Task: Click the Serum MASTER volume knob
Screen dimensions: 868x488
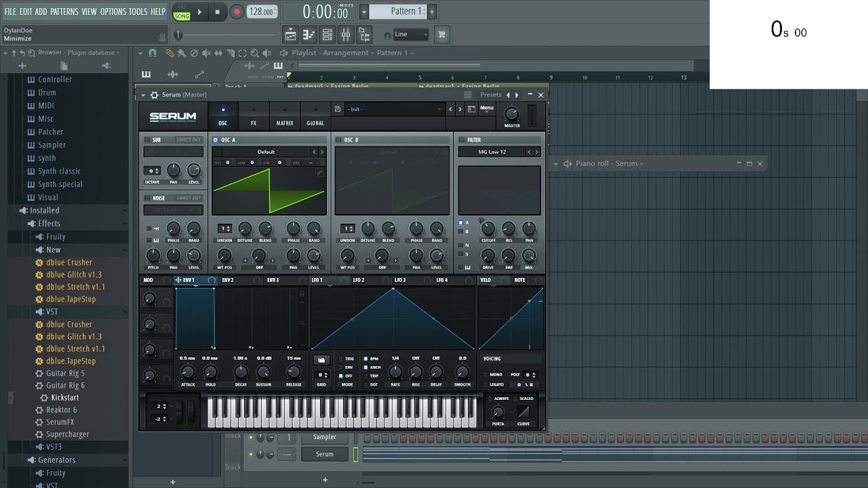Action: pyautogui.click(x=512, y=114)
